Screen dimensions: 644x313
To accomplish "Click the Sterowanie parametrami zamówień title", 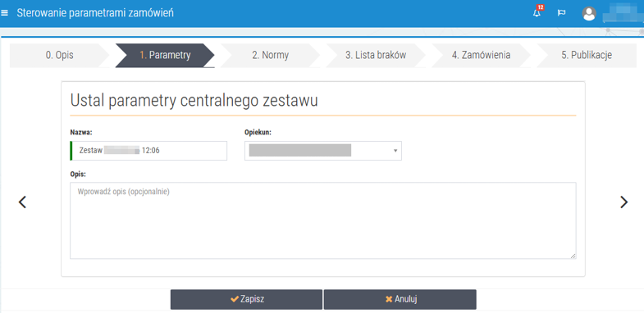I will (95, 13).
